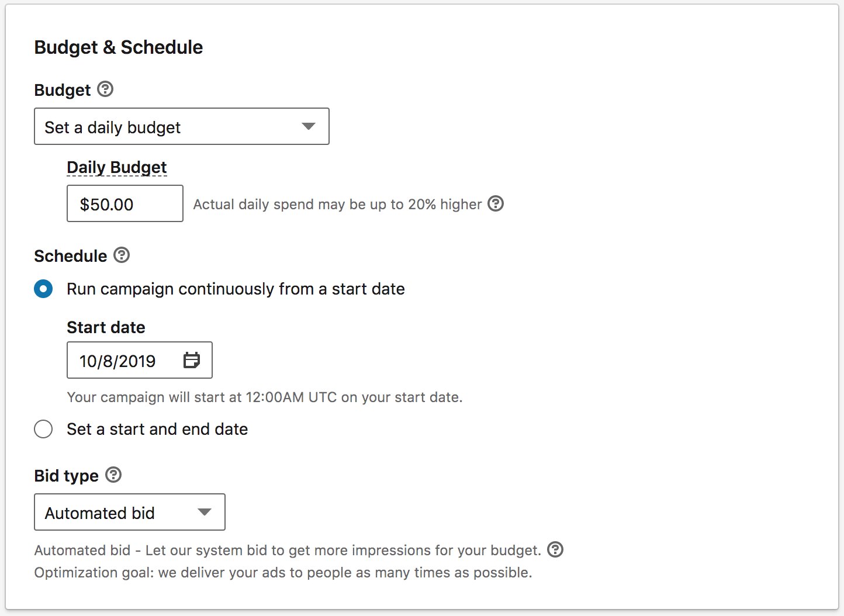Click help icon after Automated bid description
The width and height of the screenshot is (844, 616).
click(x=555, y=549)
